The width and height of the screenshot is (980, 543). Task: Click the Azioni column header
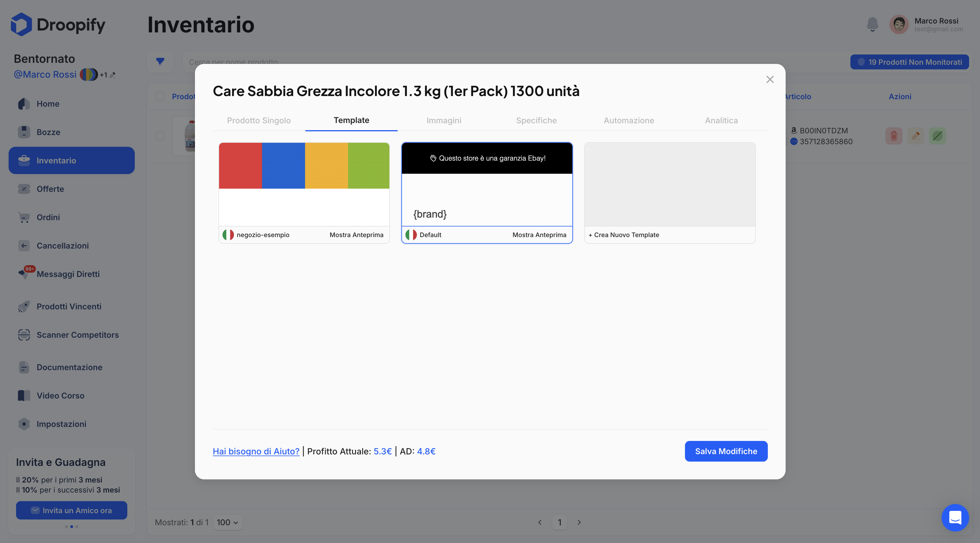point(900,96)
